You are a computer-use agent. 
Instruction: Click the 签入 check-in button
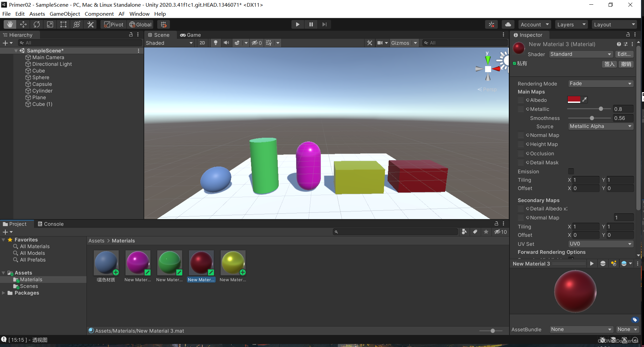pyautogui.click(x=609, y=64)
